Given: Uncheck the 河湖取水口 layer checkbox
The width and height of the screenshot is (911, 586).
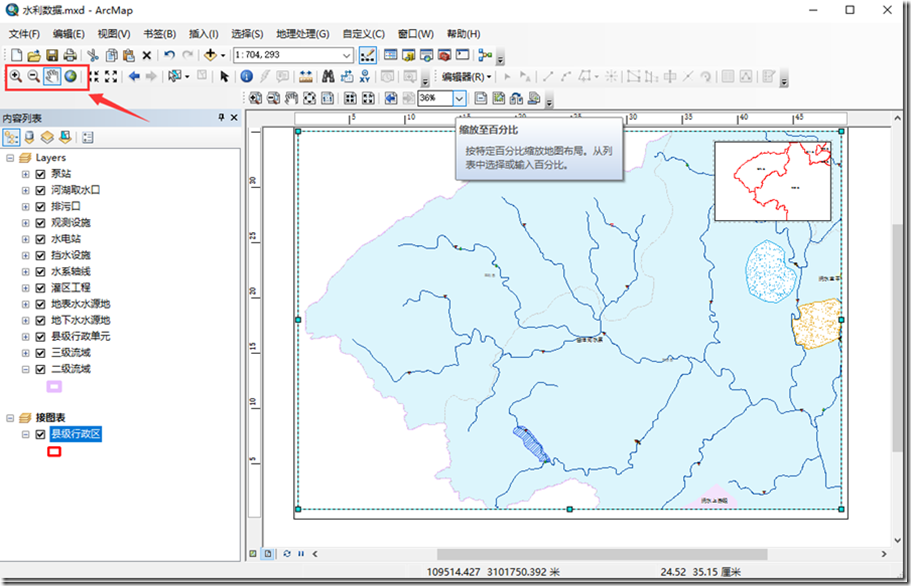Looking at the screenshot, I should coord(40,190).
